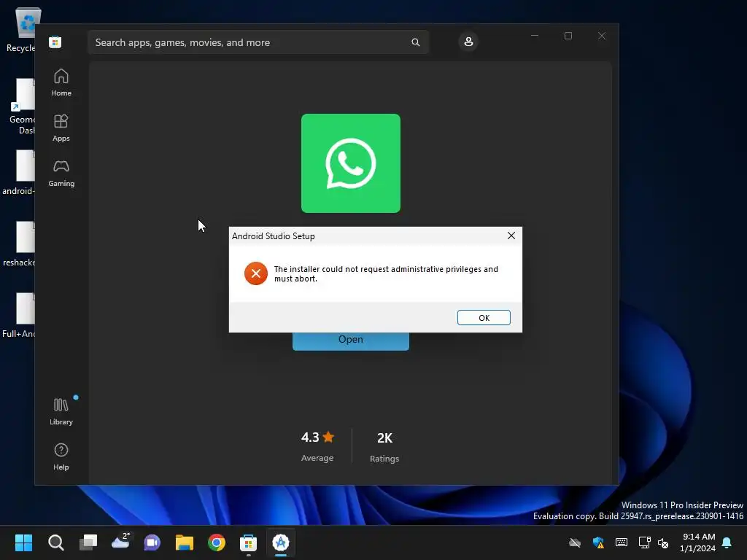The width and height of the screenshot is (747, 560).
Task: Switch to Android Studio taskbar icon
Action: (281, 542)
